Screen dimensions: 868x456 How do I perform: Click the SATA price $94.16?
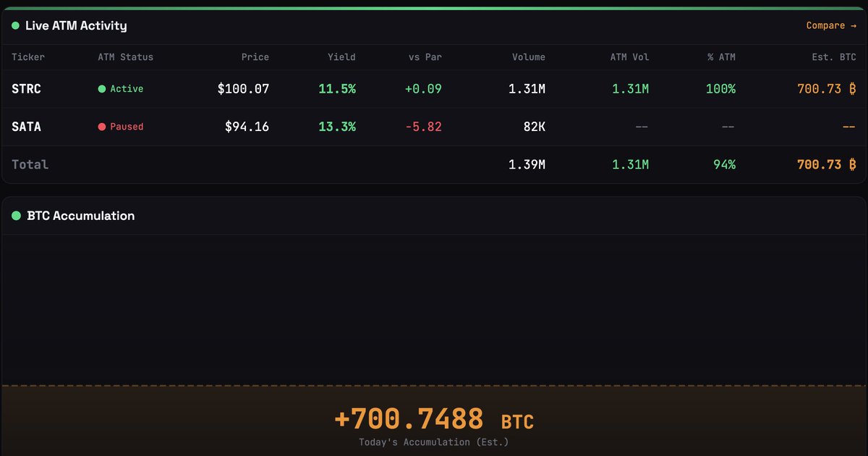247,127
